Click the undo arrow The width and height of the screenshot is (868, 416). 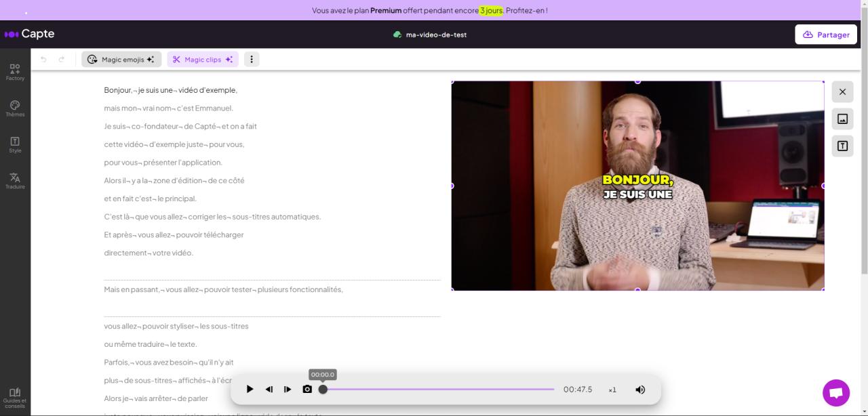[43, 60]
